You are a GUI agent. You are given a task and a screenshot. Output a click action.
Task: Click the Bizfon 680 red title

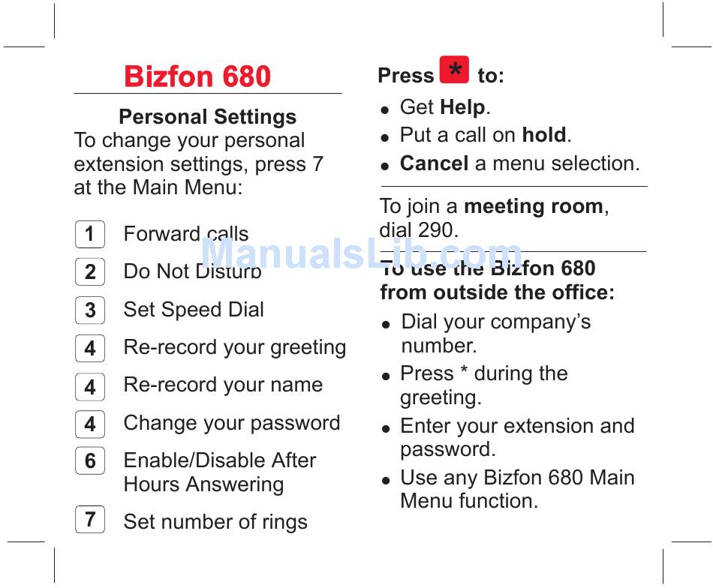click(197, 76)
